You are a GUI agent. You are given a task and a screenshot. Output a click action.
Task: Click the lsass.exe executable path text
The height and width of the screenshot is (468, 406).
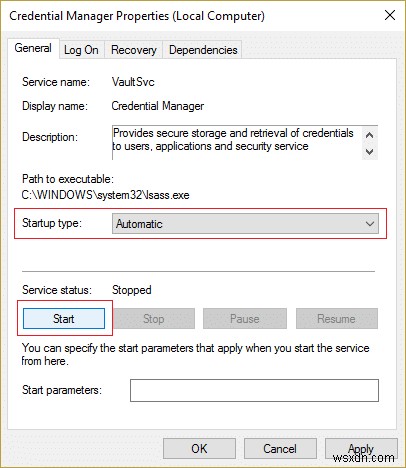[105, 195]
